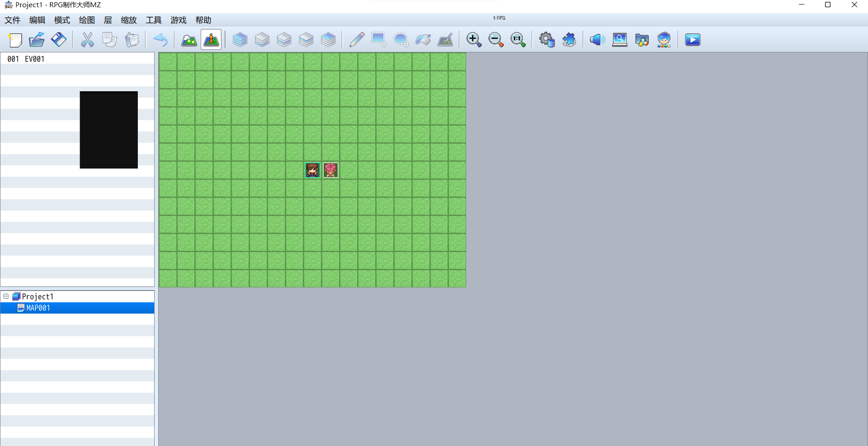Zoom in on the map
The height and width of the screenshot is (446, 868).
[x=474, y=40]
